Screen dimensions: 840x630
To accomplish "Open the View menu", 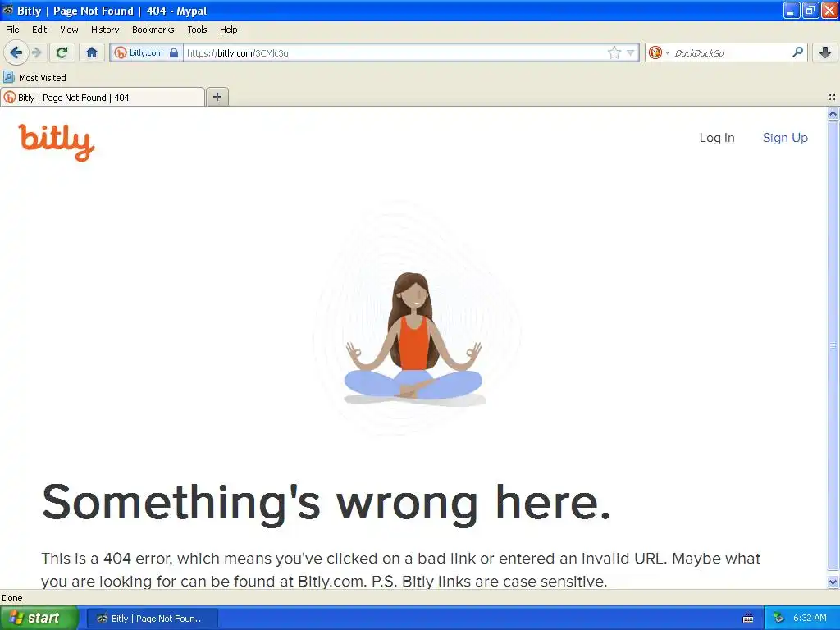I will pos(69,30).
